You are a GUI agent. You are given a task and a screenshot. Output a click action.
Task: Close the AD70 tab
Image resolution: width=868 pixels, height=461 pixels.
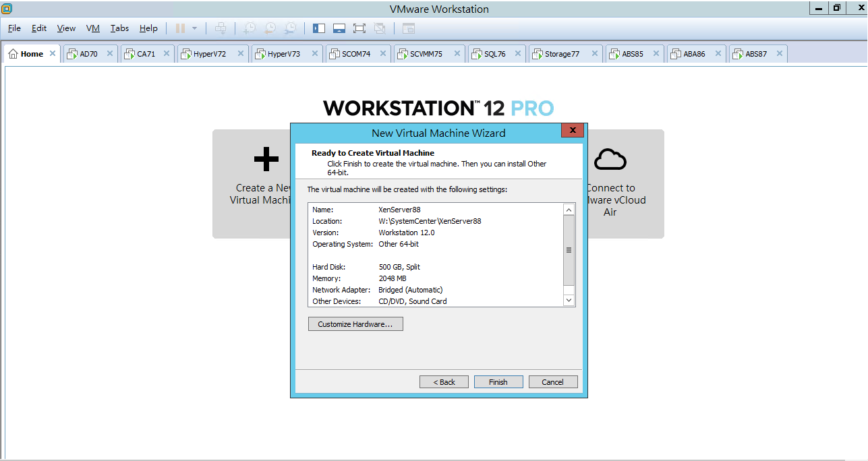click(x=110, y=54)
